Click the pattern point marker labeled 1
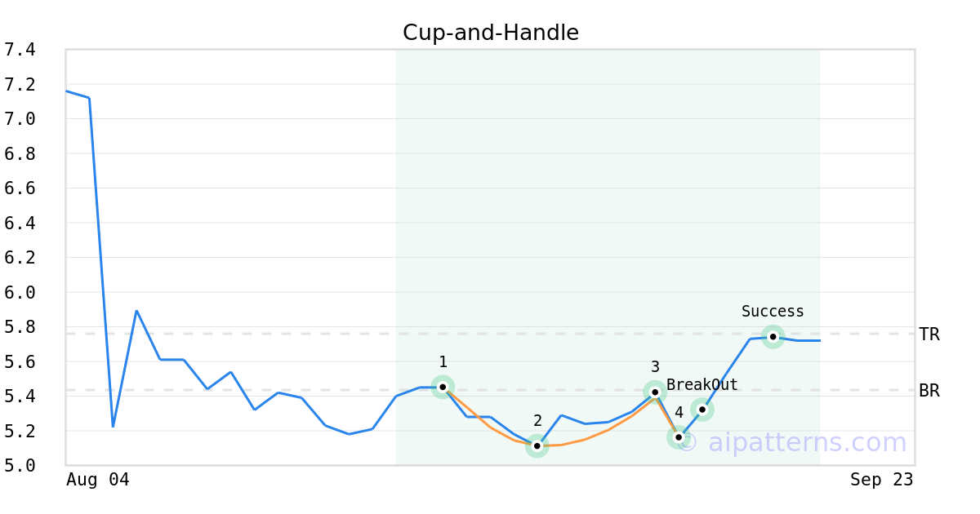The width and height of the screenshot is (980, 514). (443, 387)
